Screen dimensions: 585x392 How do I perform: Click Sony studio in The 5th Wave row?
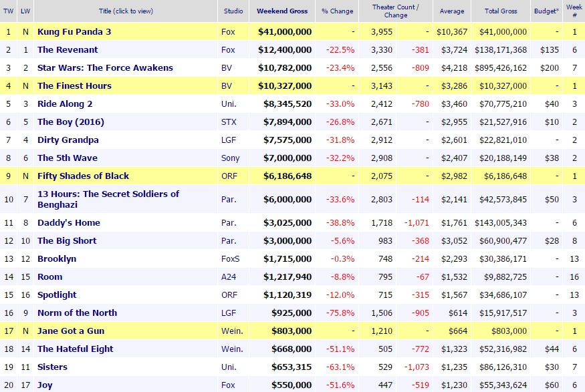(x=230, y=158)
